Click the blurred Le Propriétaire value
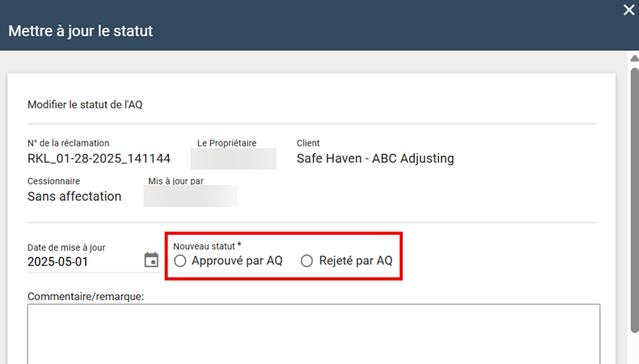The width and height of the screenshot is (639, 364). 236,159
